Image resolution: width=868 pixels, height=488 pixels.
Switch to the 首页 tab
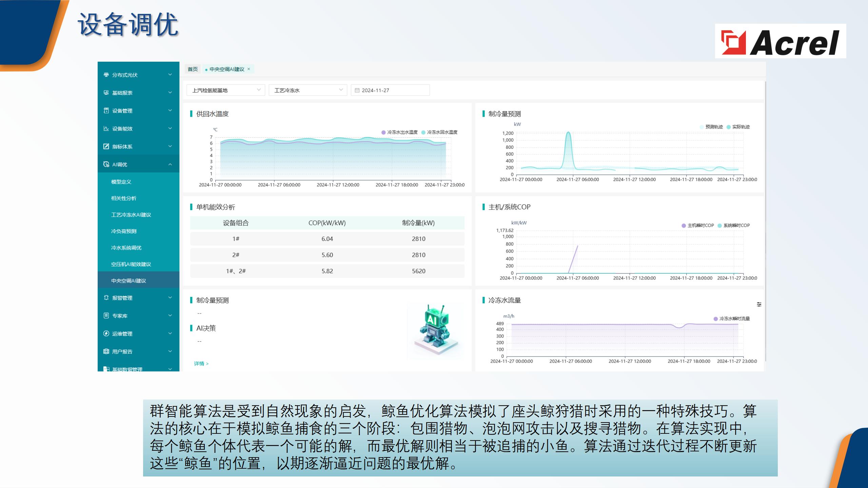coord(193,69)
